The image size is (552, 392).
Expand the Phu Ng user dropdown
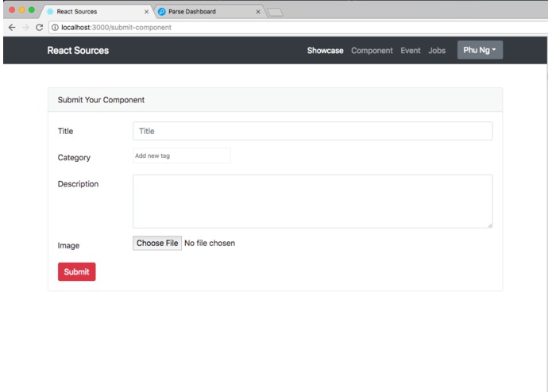coord(480,50)
